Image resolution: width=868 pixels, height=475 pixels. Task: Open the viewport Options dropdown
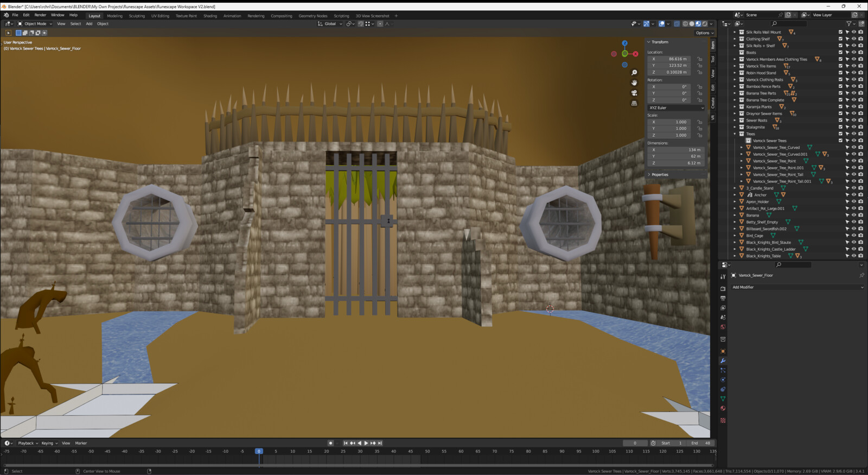[705, 33]
